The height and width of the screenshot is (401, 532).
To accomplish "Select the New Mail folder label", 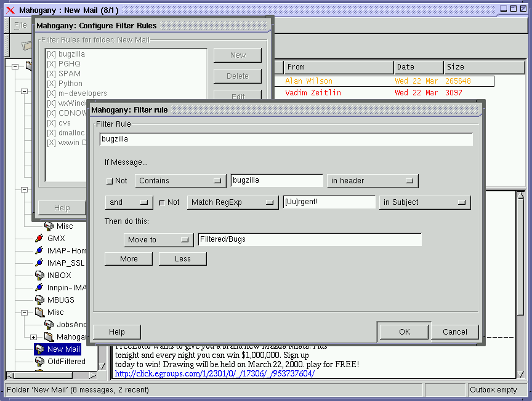I will 63,349.
